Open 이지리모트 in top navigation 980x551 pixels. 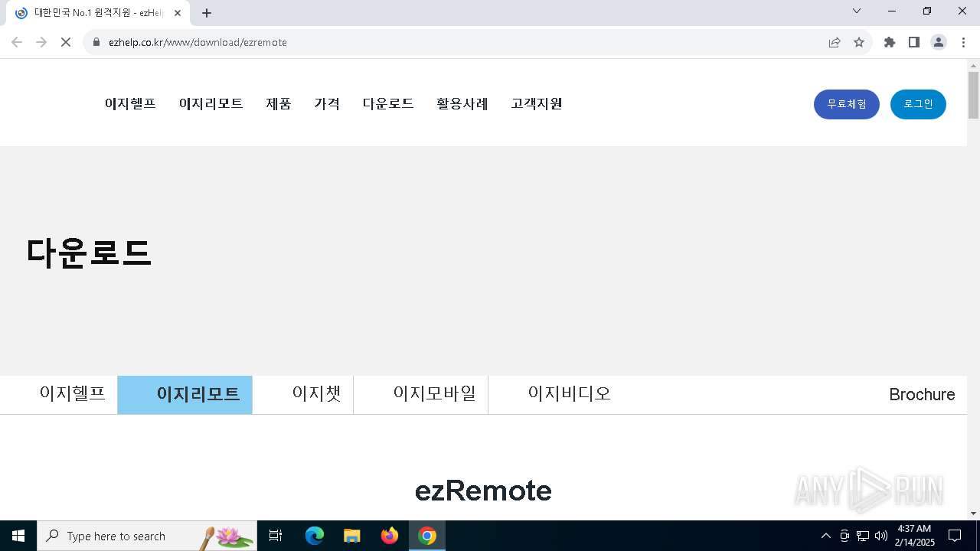pos(211,104)
